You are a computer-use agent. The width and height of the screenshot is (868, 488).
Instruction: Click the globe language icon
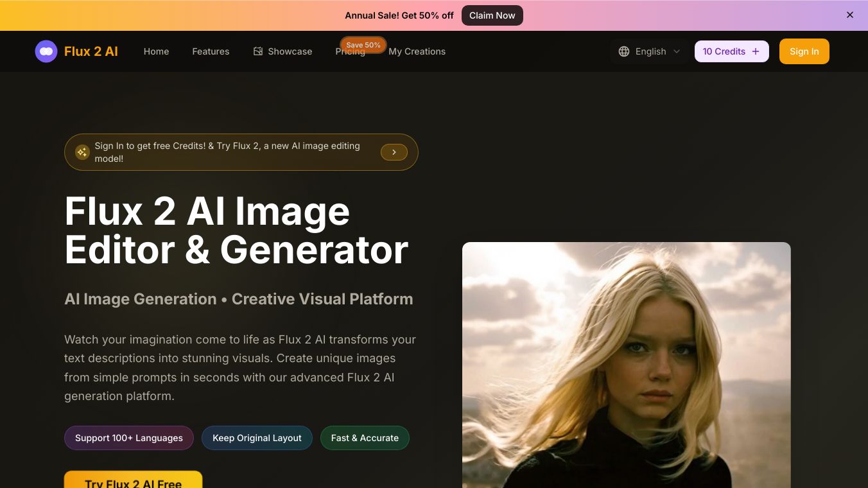pos(624,51)
